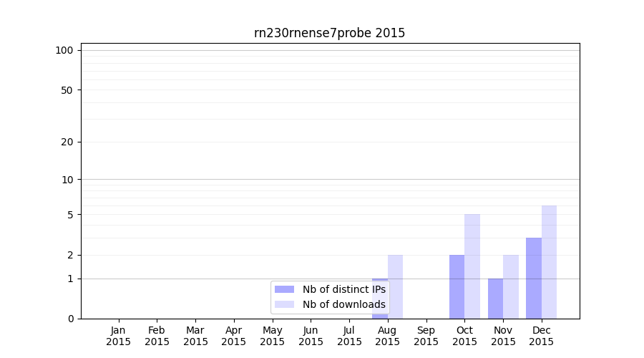Select the 10 y-axis tick label
The image size is (644, 358).
[x=67, y=180]
